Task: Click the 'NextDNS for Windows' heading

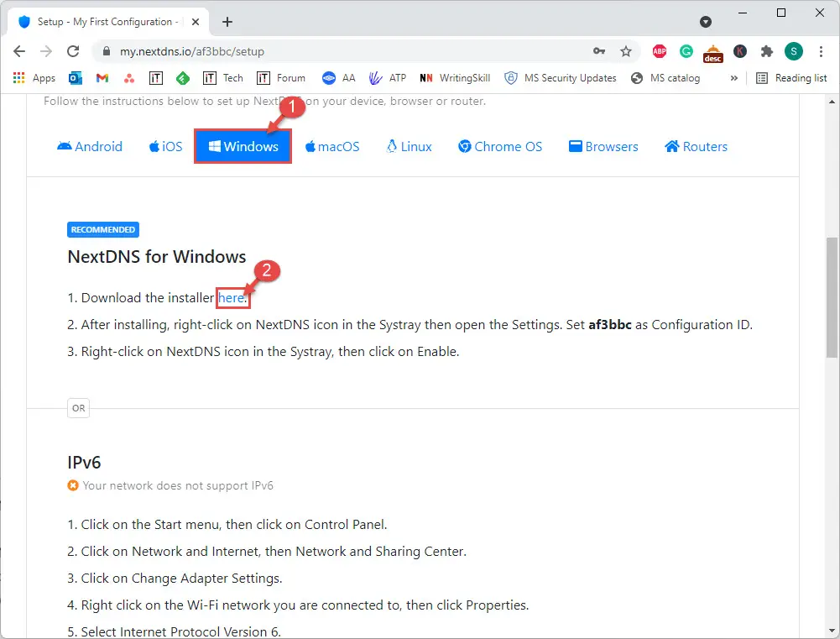Action: [x=156, y=257]
